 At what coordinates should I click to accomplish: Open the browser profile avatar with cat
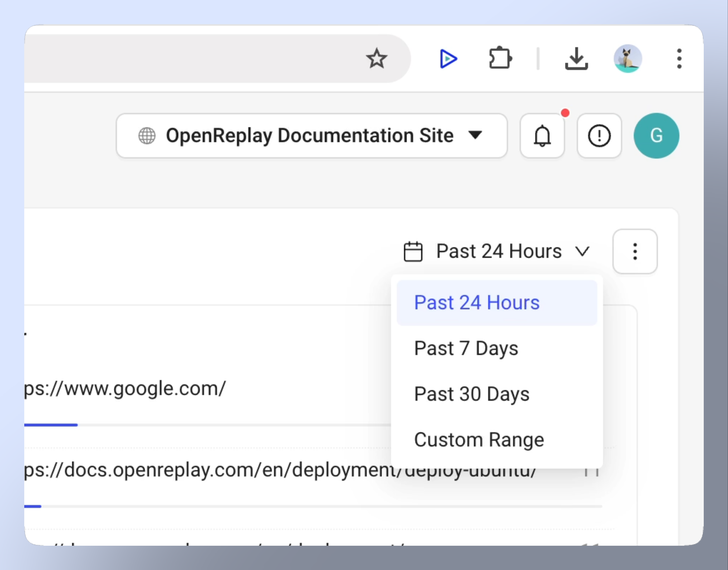(x=628, y=58)
